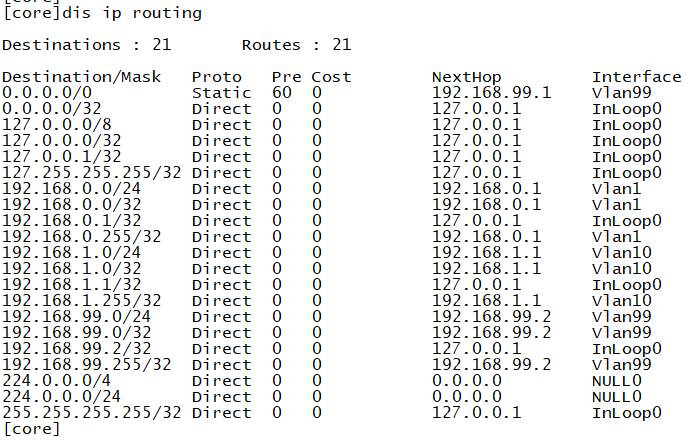The image size is (700, 442).
Task: Click the final [core] prompt line
Action: point(31,429)
